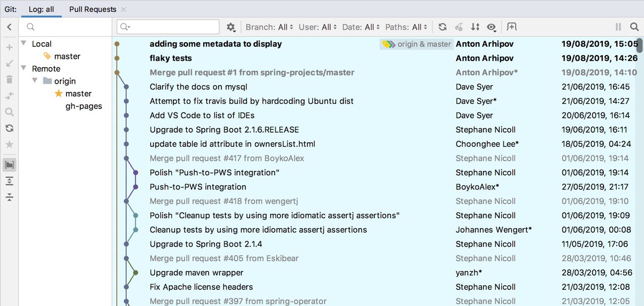Click the Cherry-pick icon

(x=458, y=27)
